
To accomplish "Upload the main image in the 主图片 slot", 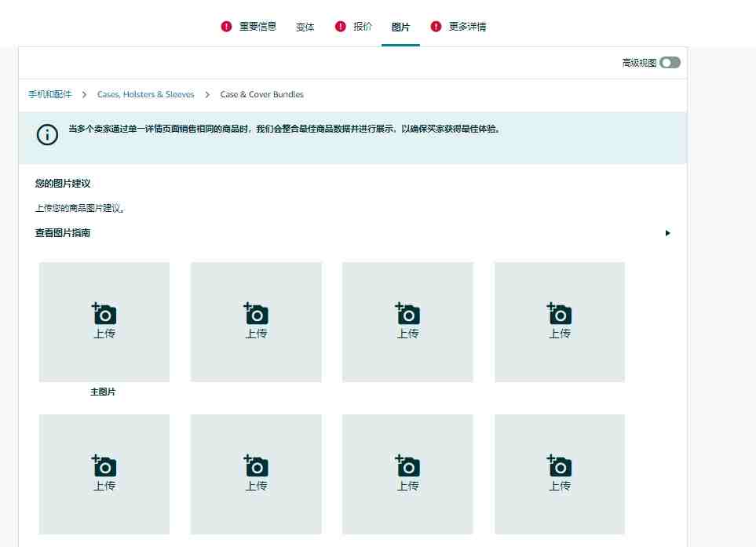I will click(x=104, y=322).
